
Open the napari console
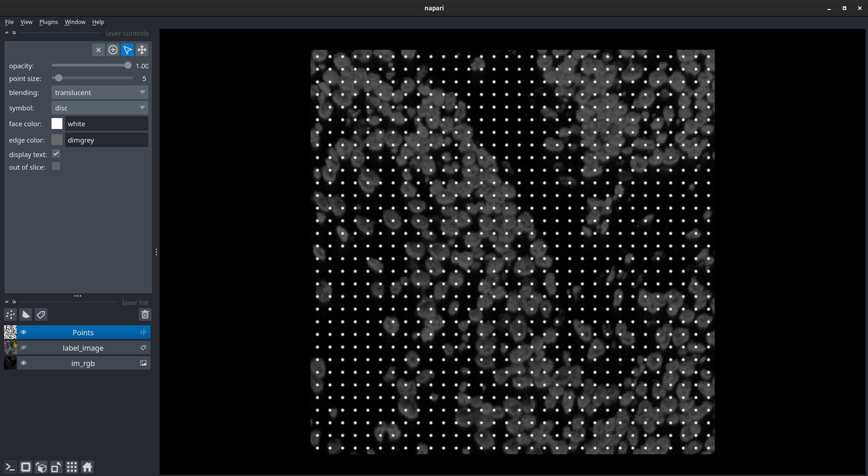(9, 467)
